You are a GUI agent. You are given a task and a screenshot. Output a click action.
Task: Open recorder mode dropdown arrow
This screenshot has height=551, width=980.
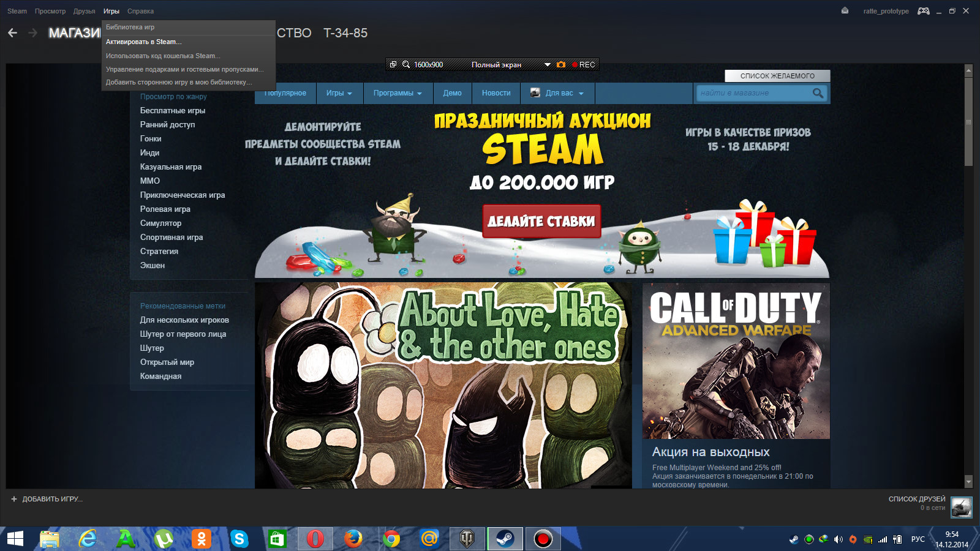[x=548, y=64]
